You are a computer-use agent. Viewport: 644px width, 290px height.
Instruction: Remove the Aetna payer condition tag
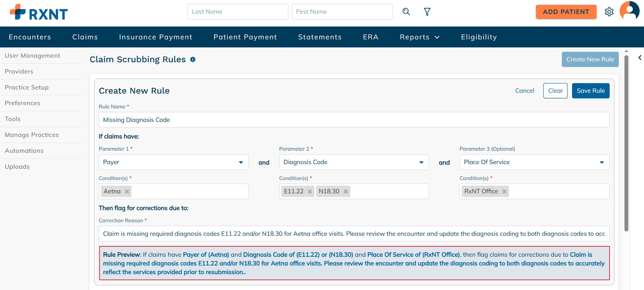pyautogui.click(x=127, y=191)
